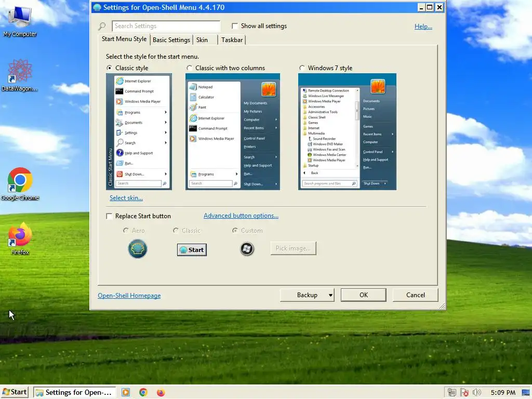Enable the Show all settings checkbox
Screen dimensions: 532x399
(x=235, y=26)
